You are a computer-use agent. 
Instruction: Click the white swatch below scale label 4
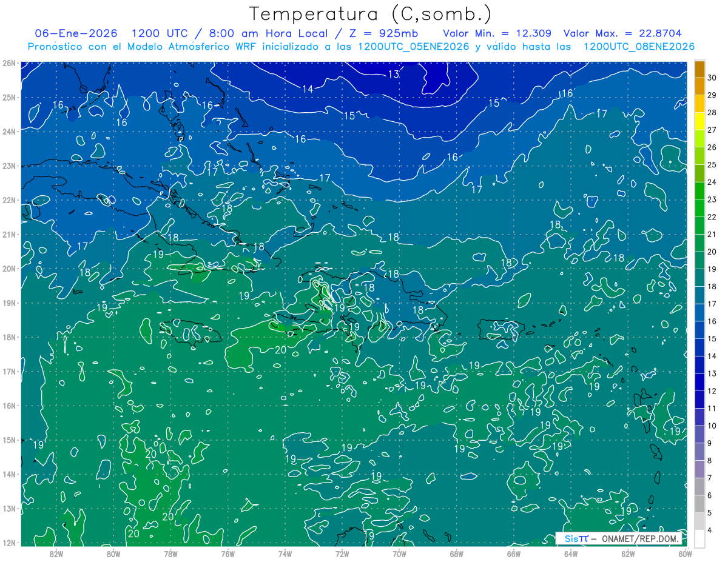coord(699,538)
